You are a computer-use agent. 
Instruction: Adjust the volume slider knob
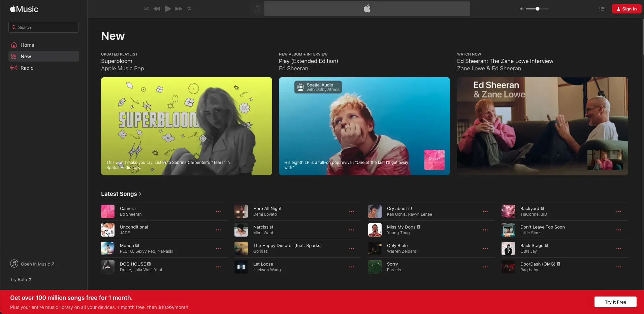(x=538, y=9)
